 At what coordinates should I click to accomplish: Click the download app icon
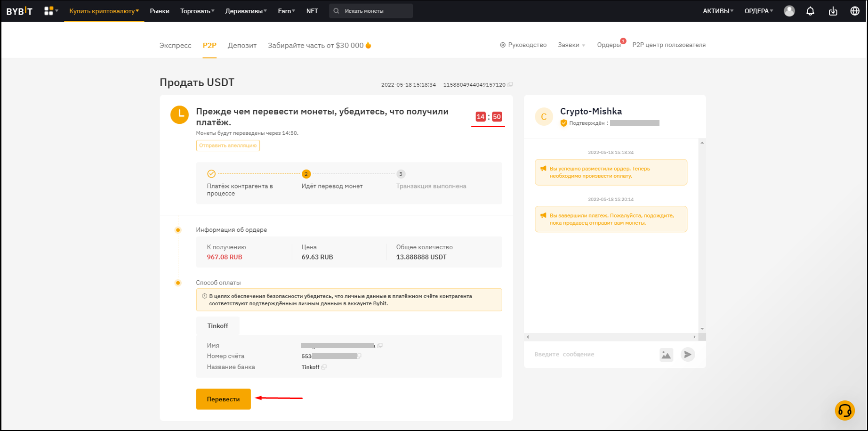click(833, 11)
